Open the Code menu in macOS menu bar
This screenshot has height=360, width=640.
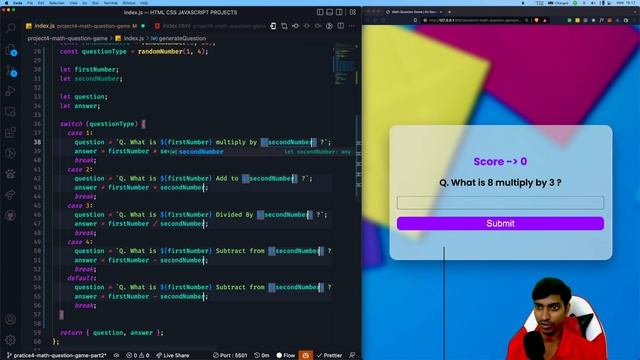tap(18, 3)
